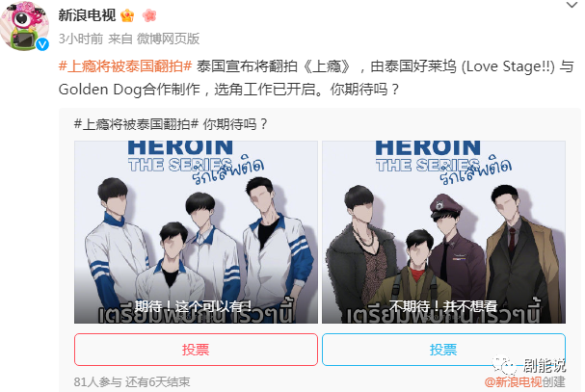The height and width of the screenshot is (392, 585).
Task: Open the #上瘾将被泰国翻拍# hashtag link
Action: tap(125, 66)
